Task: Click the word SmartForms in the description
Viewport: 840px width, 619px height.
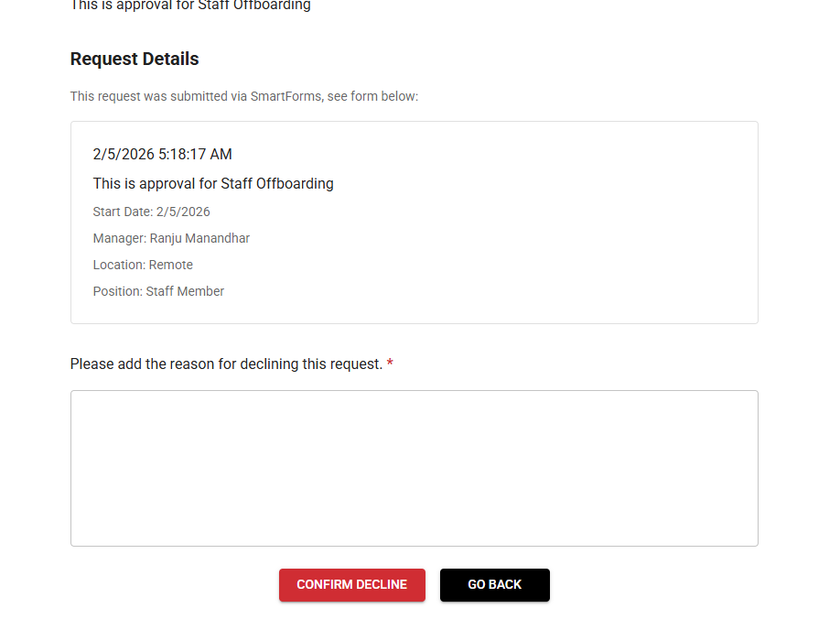Action: (285, 96)
